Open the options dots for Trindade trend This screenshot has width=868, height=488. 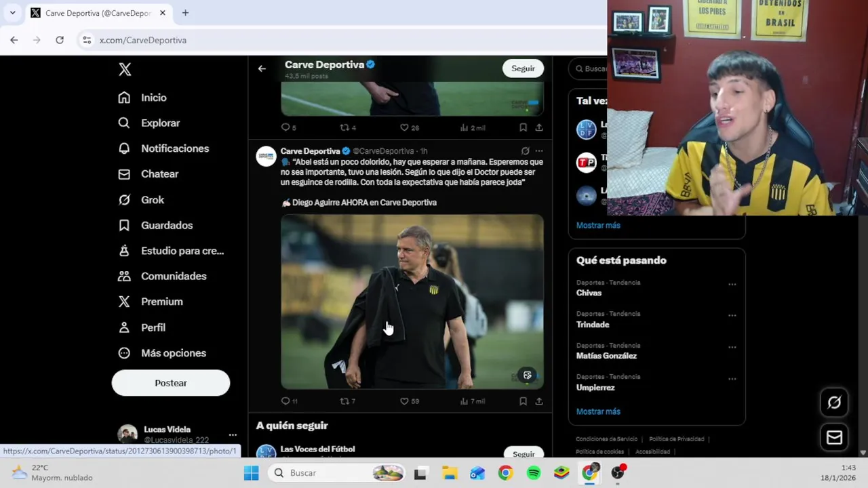point(732,316)
